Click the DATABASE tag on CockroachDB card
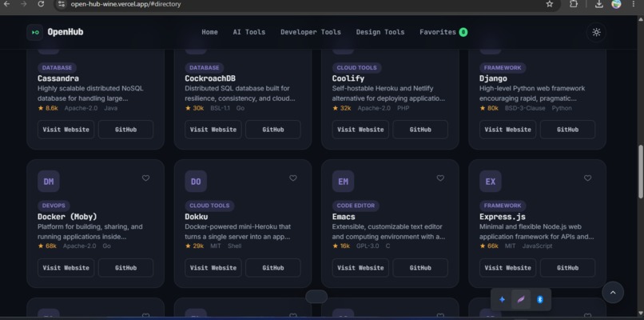Image resolution: width=644 pixels, height=320 pixels. point(204,68)
